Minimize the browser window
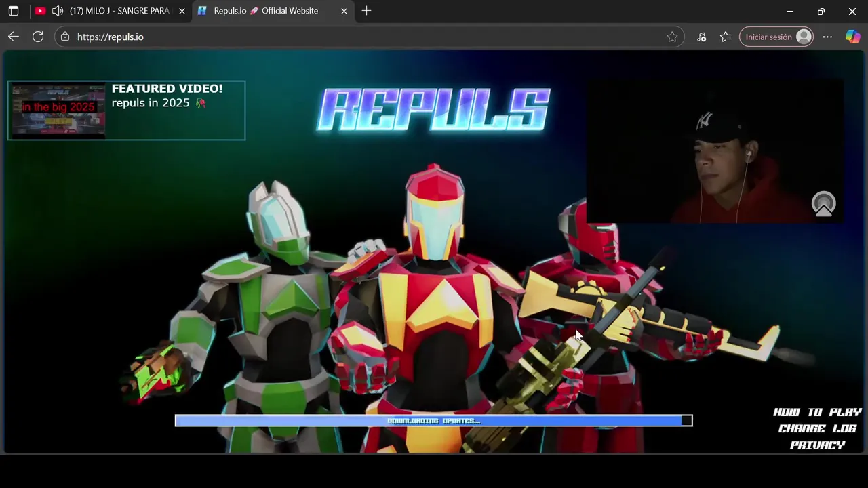This screenshot has width=868, height=488. tap(789, 11)
